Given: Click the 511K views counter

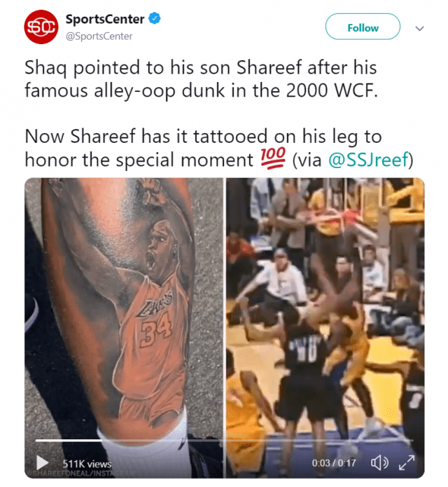Looking at the screenshot, I should 87,464.
